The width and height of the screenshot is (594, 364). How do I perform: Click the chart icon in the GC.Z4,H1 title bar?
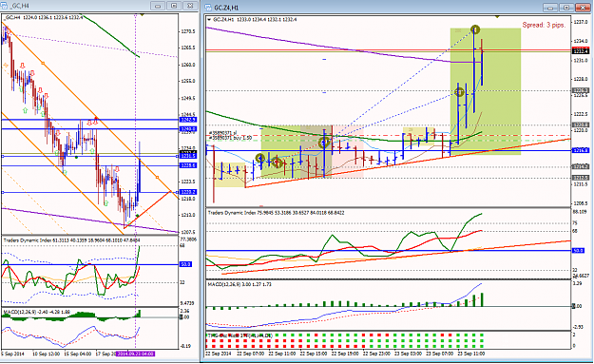click(209, 8)
